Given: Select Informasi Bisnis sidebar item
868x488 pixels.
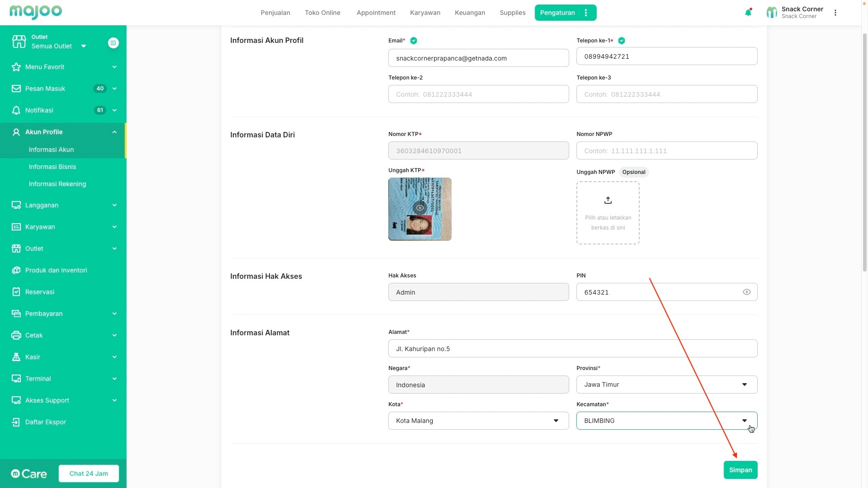Looking at the screenshot, I should pyautogui.click(x=52, y=167).
